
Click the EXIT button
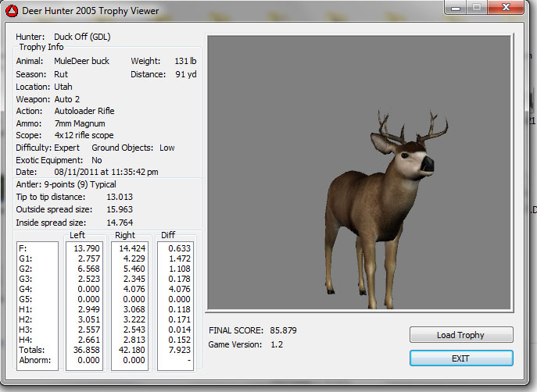point(461,358)
